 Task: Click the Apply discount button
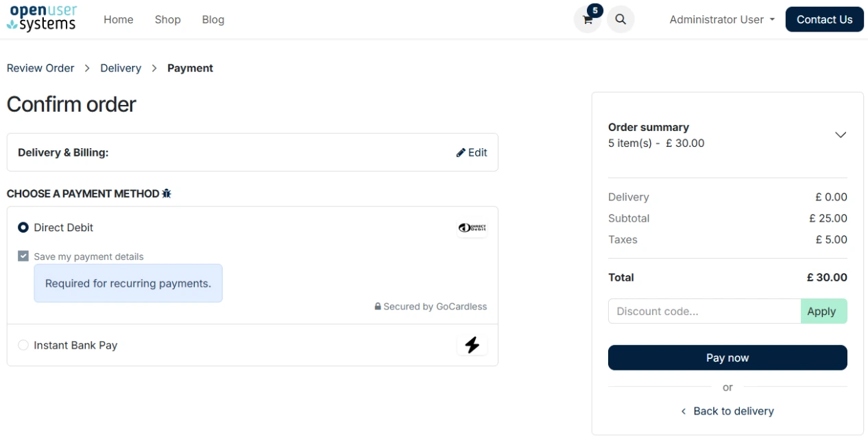point(823,312)
